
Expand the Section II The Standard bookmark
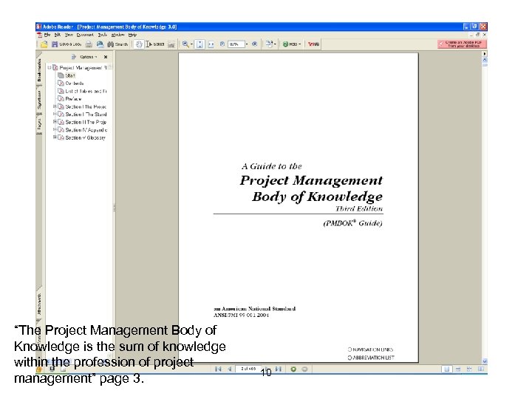pyautogui.click(x=55, y=115)
